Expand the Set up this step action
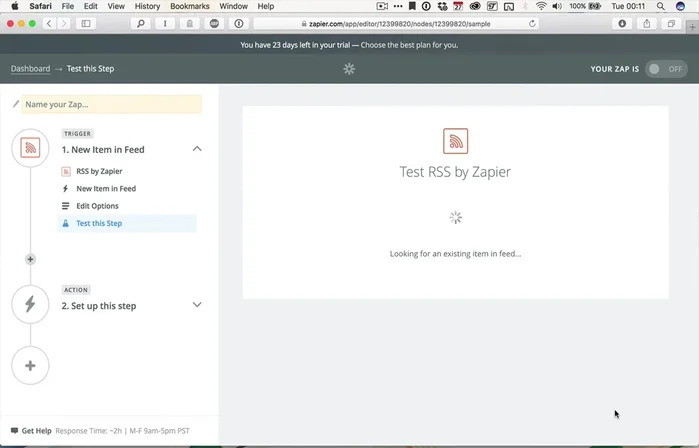Screen dimensions: 699x448 (197, 305)
